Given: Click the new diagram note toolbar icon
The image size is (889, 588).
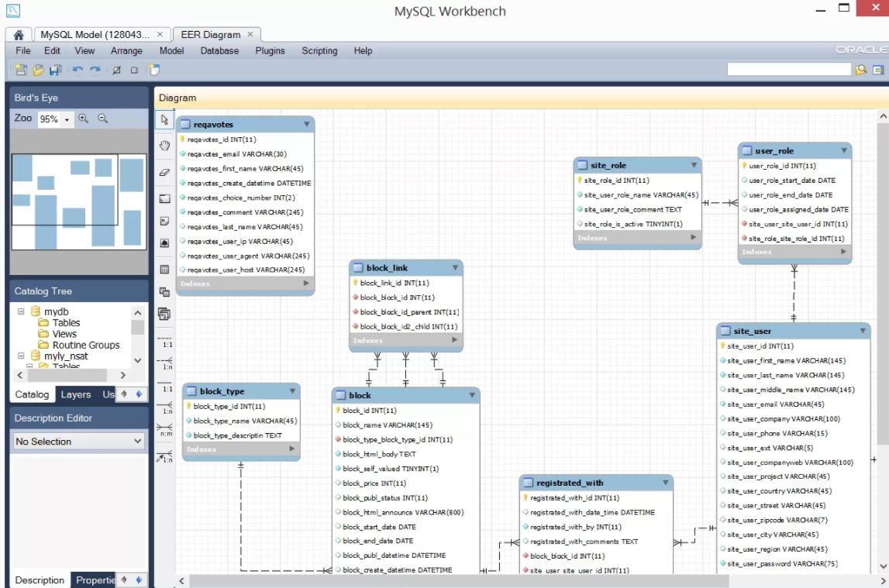Looking at the screenshot, I should click(x=154, y=70).
